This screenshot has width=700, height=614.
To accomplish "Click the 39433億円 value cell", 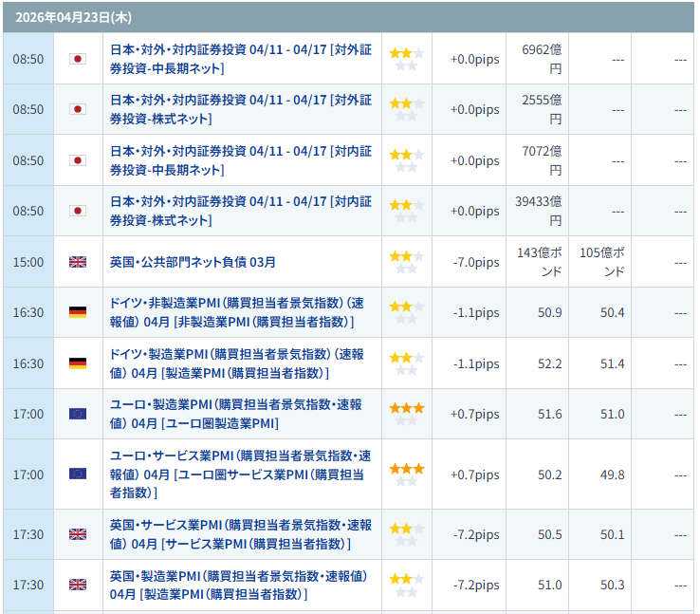I will (x=541, y=211).
